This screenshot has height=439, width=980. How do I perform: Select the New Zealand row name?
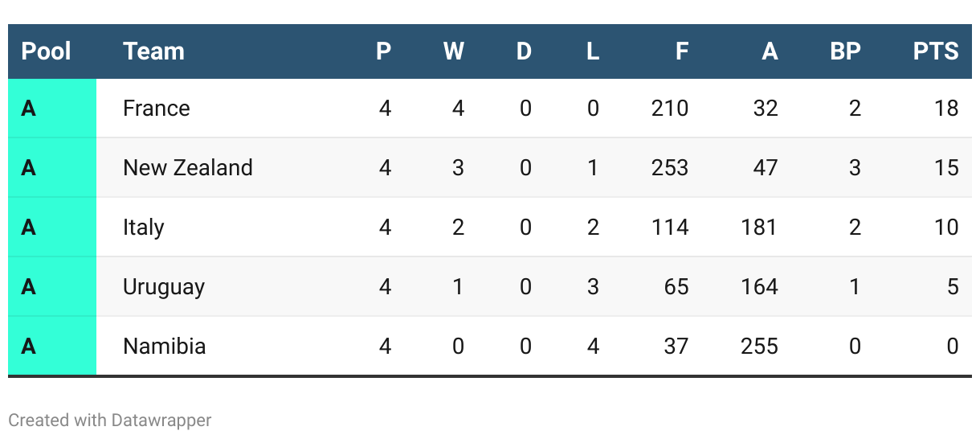coord(188,167)
